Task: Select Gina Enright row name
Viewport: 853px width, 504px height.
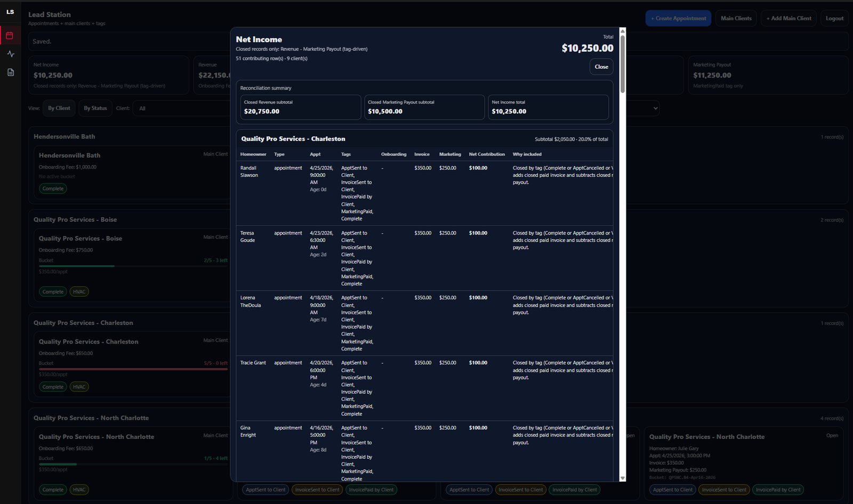Action: (x=248, y=432)
